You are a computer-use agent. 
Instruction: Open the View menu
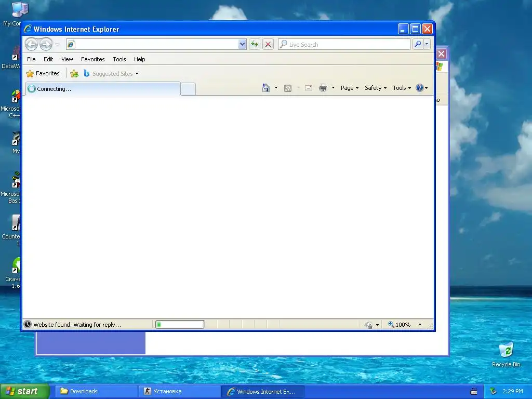(x=67, y=59)
